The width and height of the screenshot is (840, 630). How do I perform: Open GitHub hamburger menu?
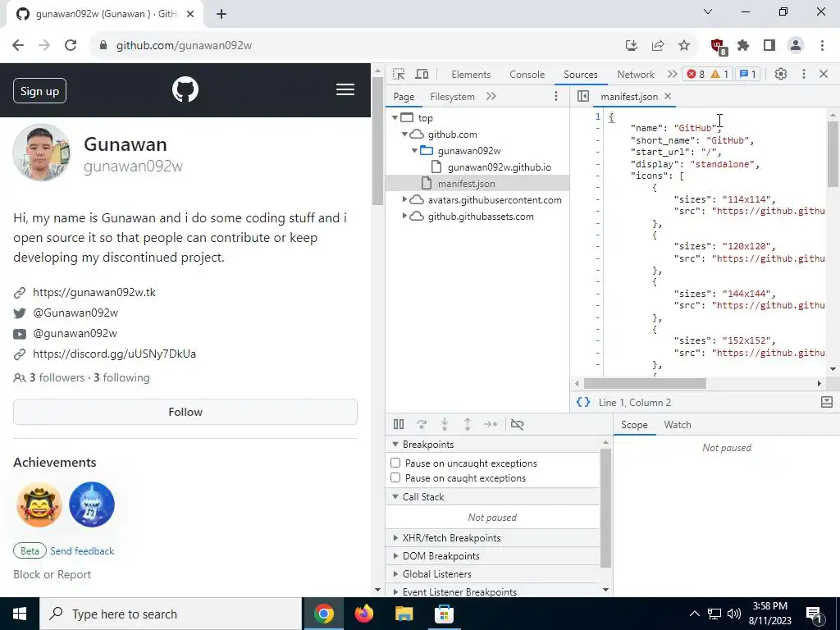point(345,89)
